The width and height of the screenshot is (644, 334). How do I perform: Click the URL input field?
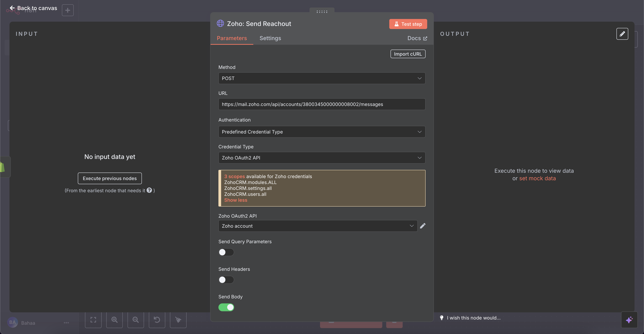[x=322, y=104]
